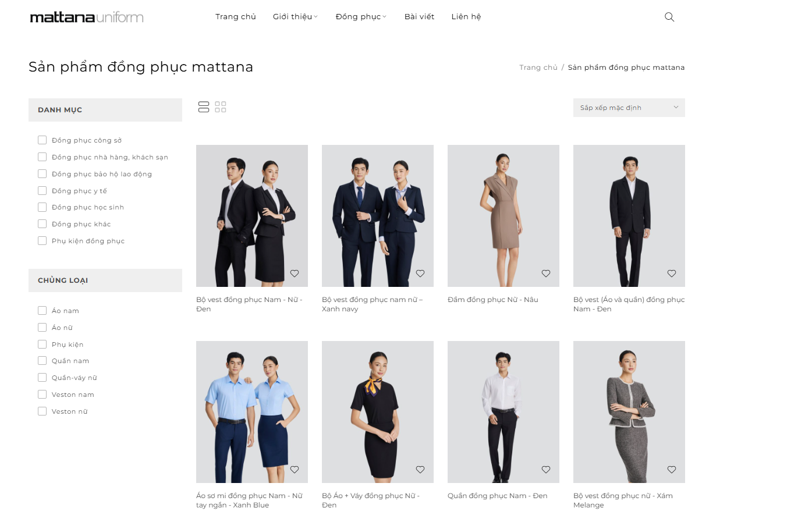812x522 pixels.
Task: Switch to list view layout icon
Action: (x=204, y=107)
